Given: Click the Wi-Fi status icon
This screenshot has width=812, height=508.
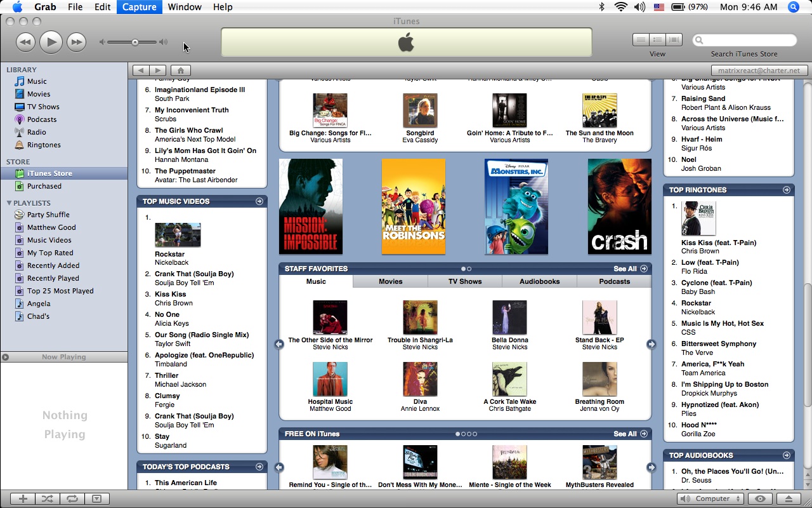Looking at the screenshot, I should tap(620, 7).
